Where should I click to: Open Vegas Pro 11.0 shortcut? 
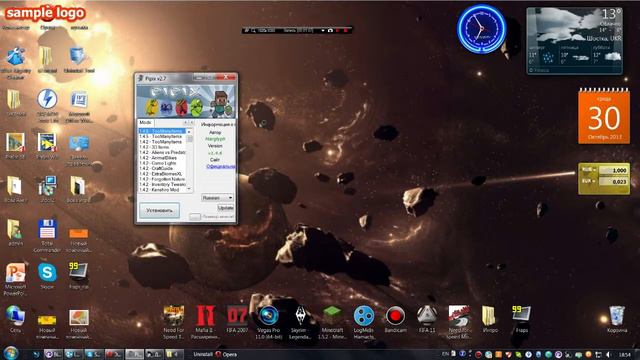pos(269,322)
